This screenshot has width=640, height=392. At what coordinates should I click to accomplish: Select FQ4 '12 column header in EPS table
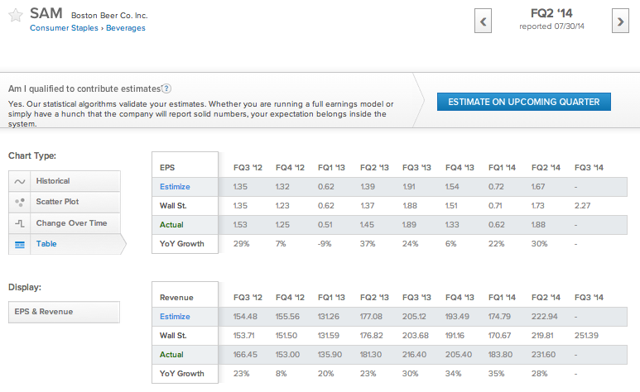click(x=290, y=167)
